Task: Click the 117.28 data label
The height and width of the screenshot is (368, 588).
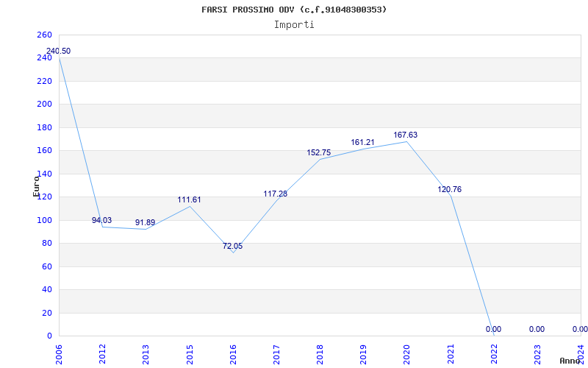Action: (276, 194)
